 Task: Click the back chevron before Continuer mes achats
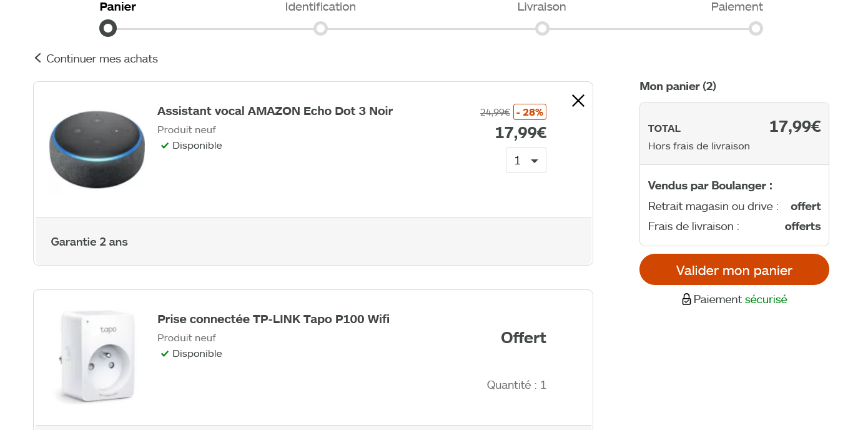37,58
